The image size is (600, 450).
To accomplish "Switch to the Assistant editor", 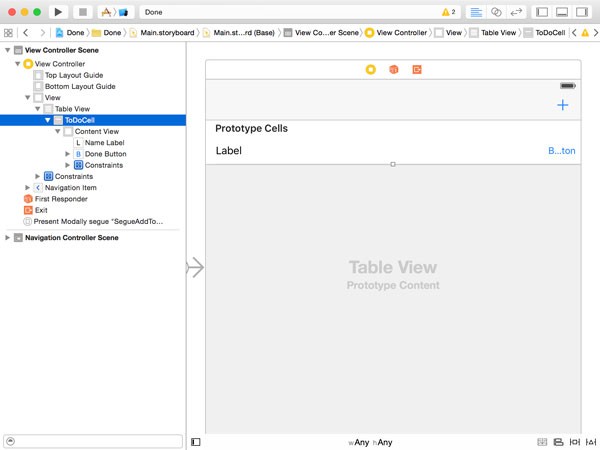I will 496,12.
